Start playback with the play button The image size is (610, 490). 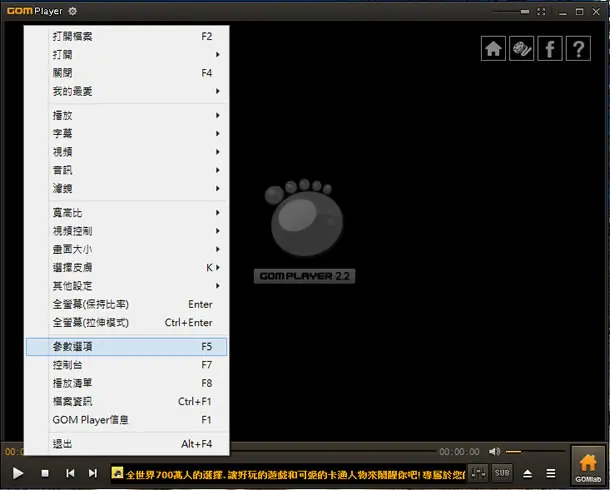click(18, 473)
